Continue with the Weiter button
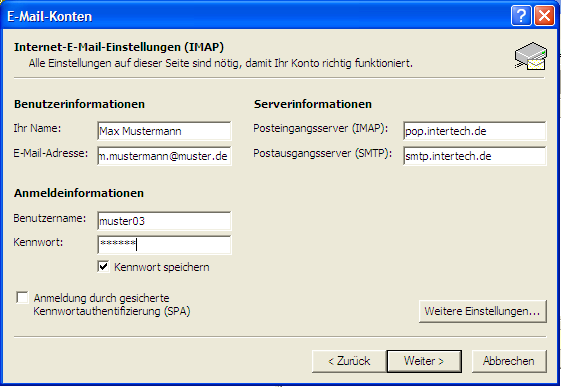 click(424, 361)
